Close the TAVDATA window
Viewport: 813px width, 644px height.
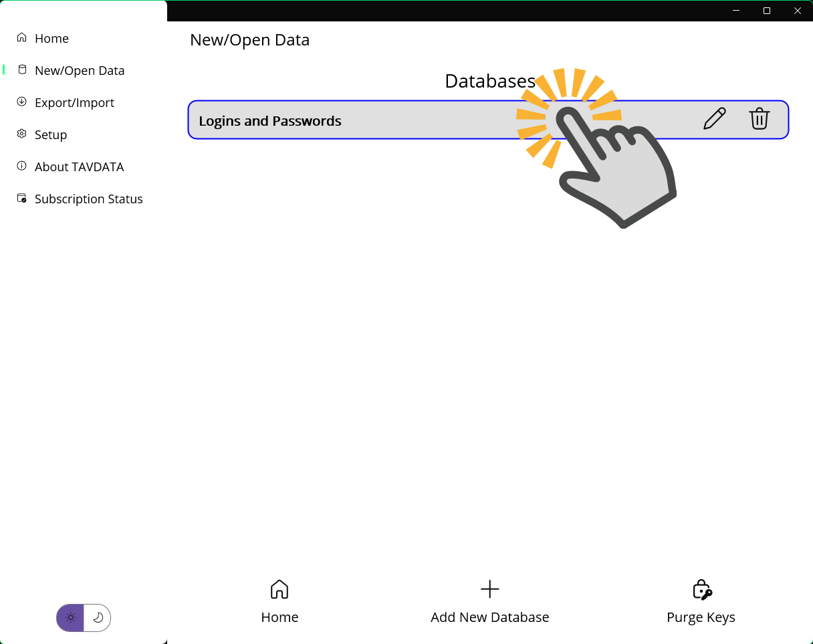coord(798,11)
